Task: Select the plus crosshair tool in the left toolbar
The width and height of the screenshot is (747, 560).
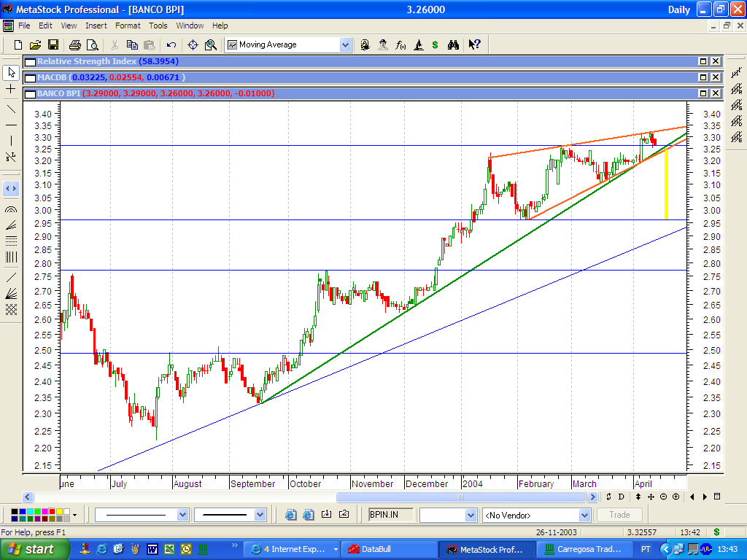Action: click(x=11, y=89)
